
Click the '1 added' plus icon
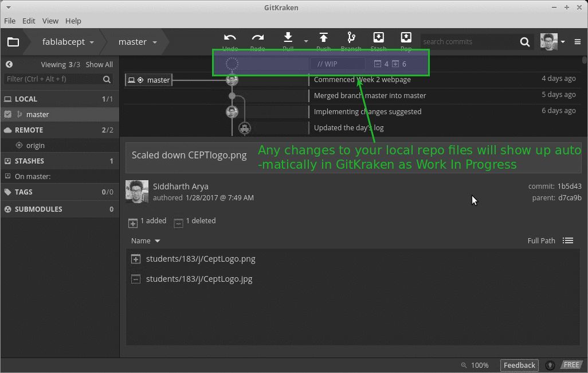[133, 223]
